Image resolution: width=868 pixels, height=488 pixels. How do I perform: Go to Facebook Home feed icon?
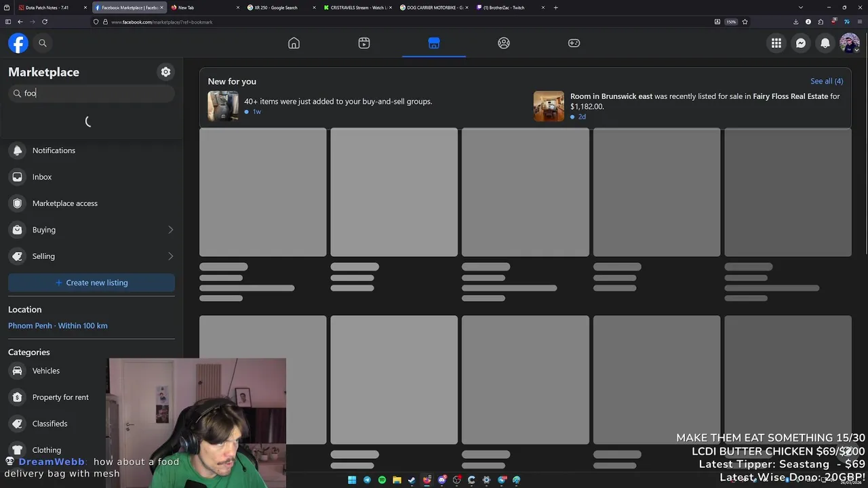[294, 43]
